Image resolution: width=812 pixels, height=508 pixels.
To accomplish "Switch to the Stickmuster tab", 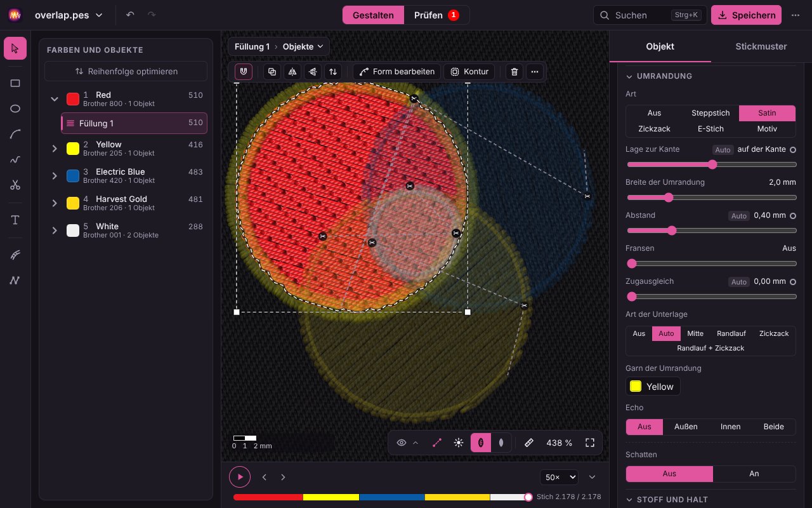I will [761, 46].
